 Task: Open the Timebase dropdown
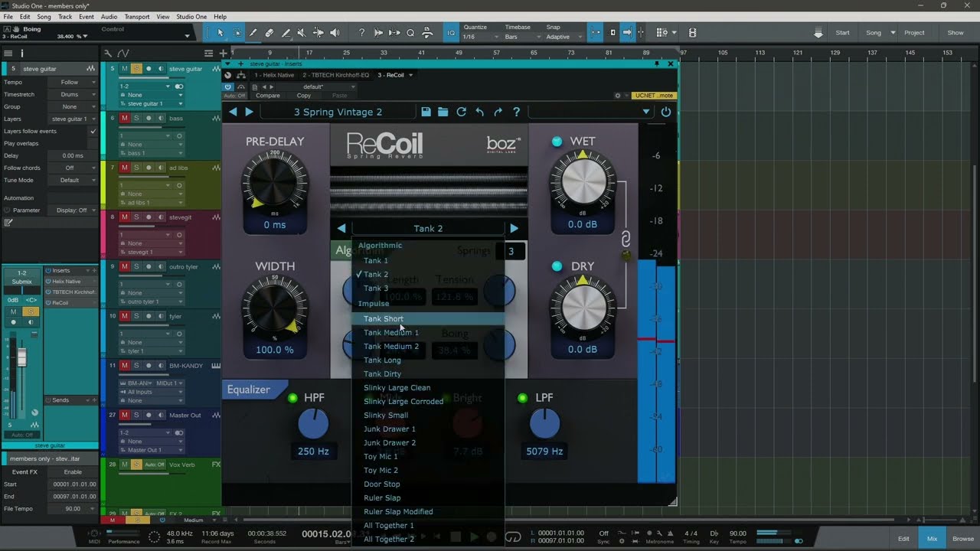(x=522, y=37)
